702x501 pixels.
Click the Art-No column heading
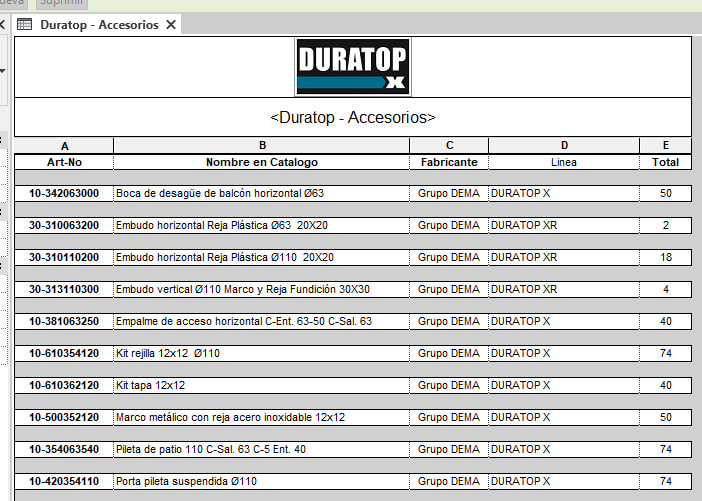(64, 162)
